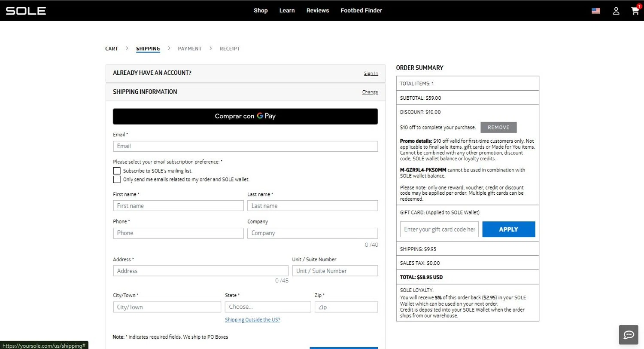
Task: Click the SOLE logo
Action: coord(26,11)
